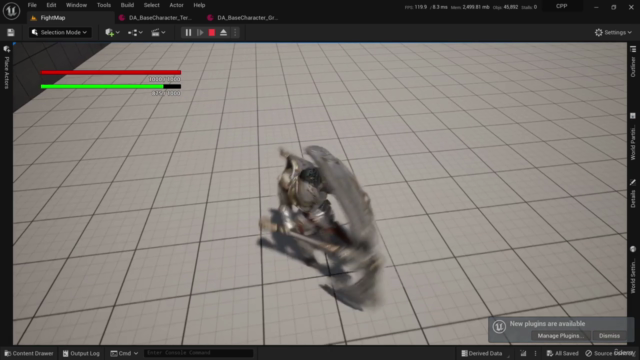
Task: Open the Content Drawer
Action: pyautogui.click(x=29, y=353)
